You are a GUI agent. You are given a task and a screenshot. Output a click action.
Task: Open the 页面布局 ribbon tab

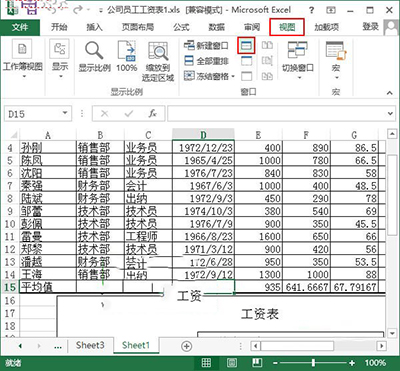[x=138, y=27]
